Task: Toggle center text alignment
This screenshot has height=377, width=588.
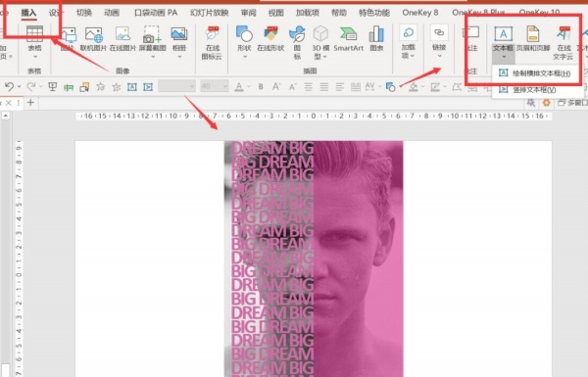Action: [324, 87]
